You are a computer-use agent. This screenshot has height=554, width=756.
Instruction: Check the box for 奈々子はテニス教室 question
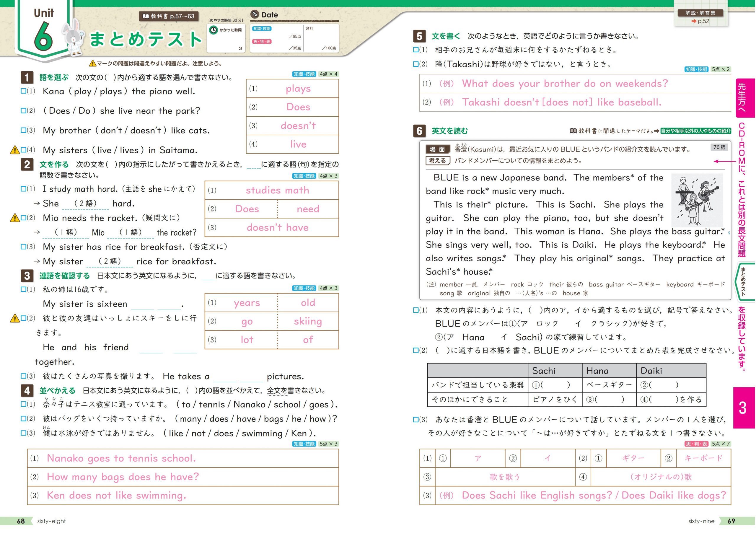[x=23, y=404]
